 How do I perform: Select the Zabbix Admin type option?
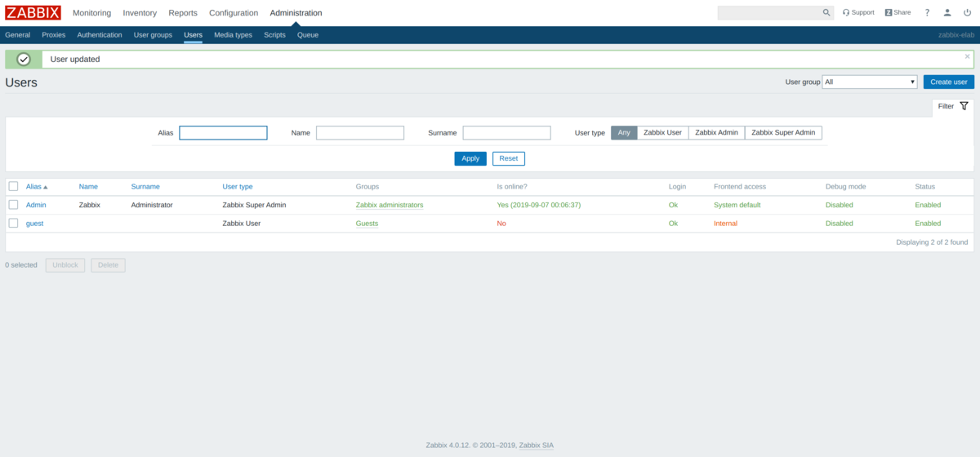[716, 132]
